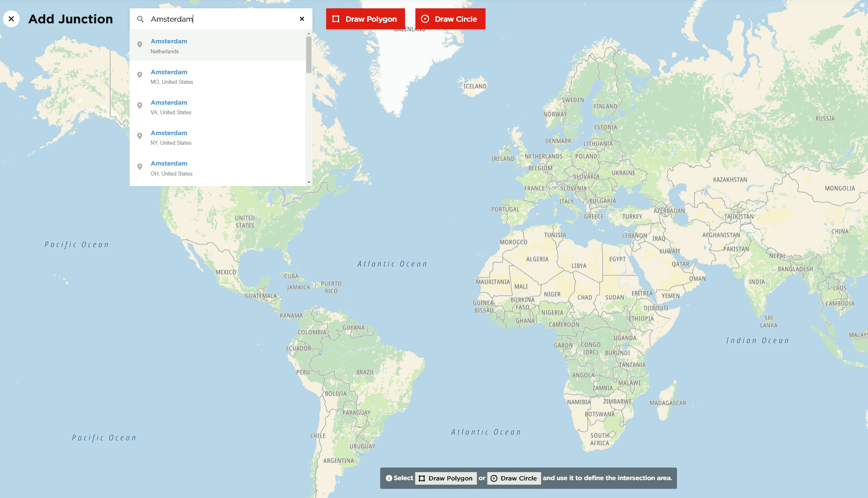Click the search magnifier icon
Viewport: 868px width, 498px height.
[141, 19]
